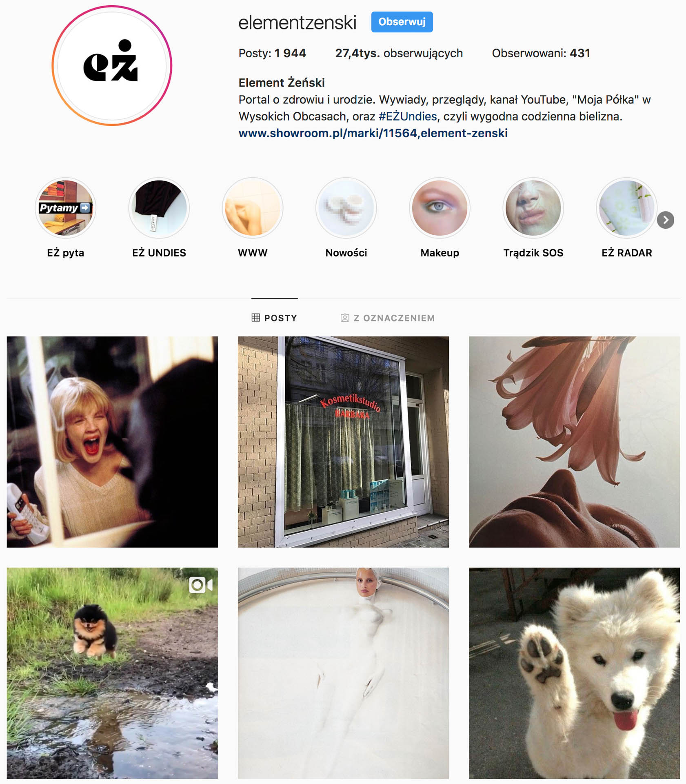Show next highlights with the arrow chevron
Image resolution: width=686 pixels, height=784 pixels.
click(665, 220)
